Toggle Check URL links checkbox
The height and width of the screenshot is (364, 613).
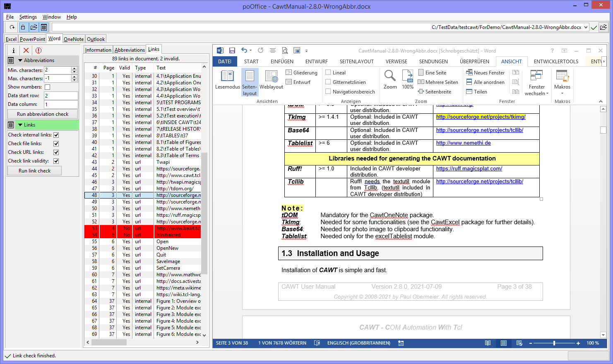56,152
